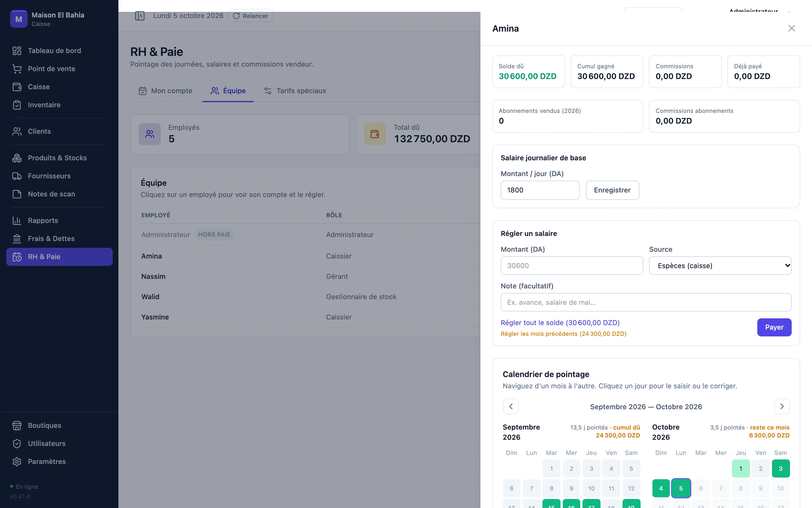The width and height of the screenshot is (812, 508).
Task: Open Point de vente cart icon
Action: (x=17, y=69)
